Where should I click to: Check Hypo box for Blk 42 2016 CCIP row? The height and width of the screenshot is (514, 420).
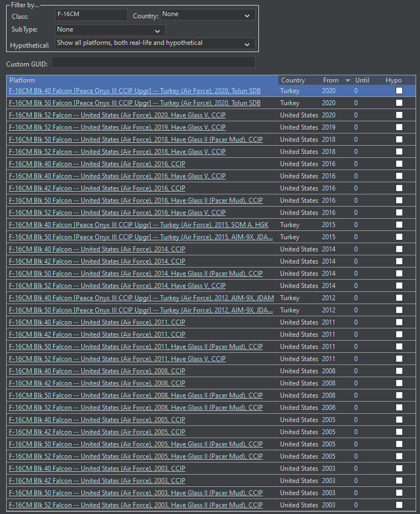click(399, 188)
